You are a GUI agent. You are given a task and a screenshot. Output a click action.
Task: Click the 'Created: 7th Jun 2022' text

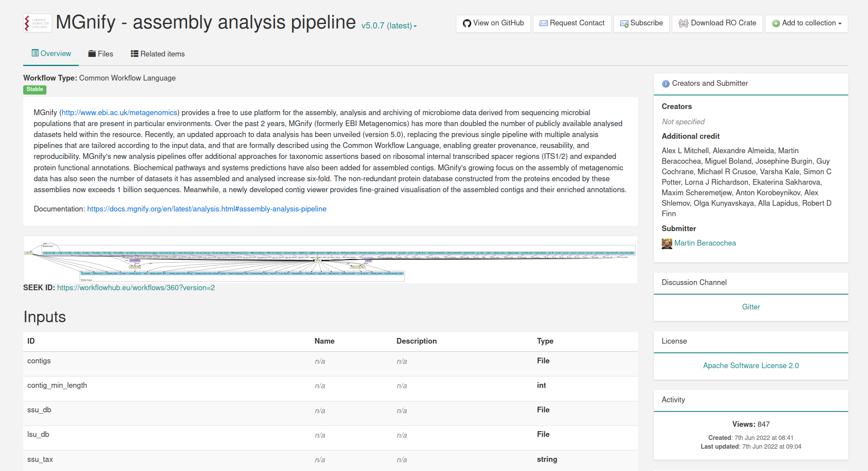point(751,438)
